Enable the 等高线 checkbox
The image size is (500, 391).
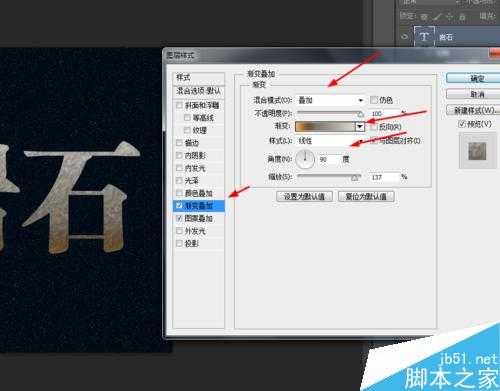[187, 118]
